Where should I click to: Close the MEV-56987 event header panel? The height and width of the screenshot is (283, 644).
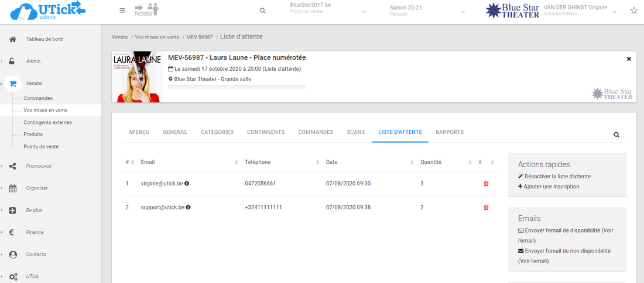pyautogui.click(x=629, y=59)
